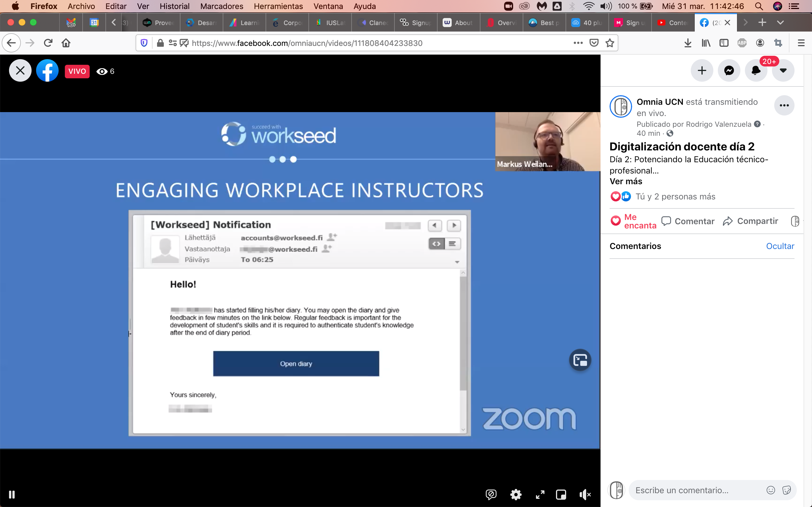Image resolution: width=812 pixels, height=507 pixels.
Task: Click Ocultar to hide comments
Action: [780, 246]
